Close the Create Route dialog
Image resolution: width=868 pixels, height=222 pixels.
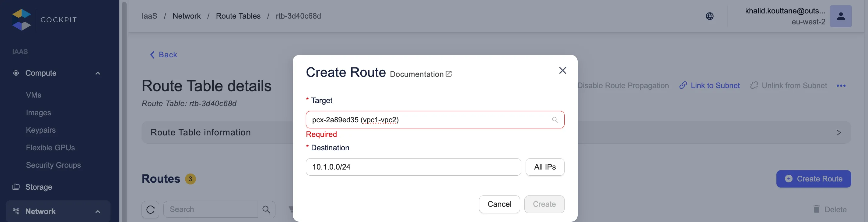point(562,70)
